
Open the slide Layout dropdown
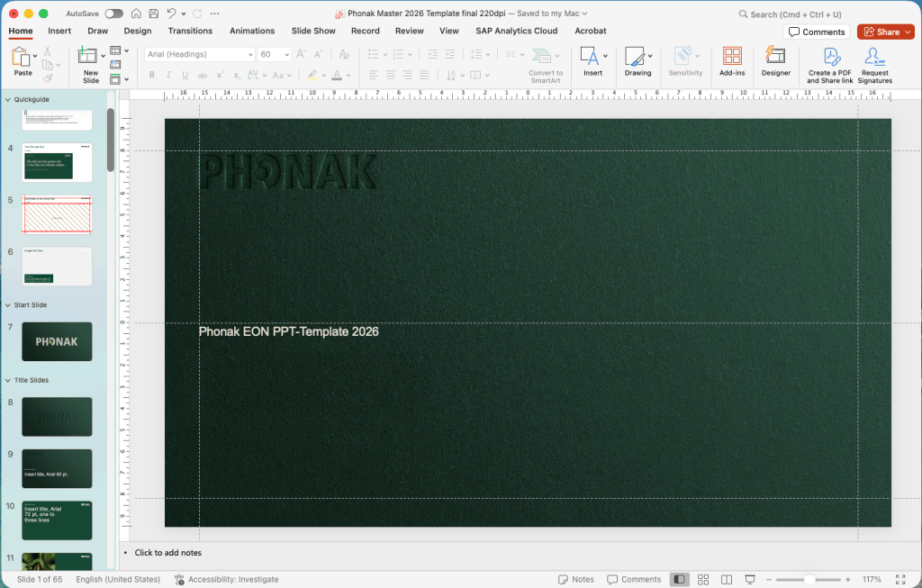[x=120, y=50]
